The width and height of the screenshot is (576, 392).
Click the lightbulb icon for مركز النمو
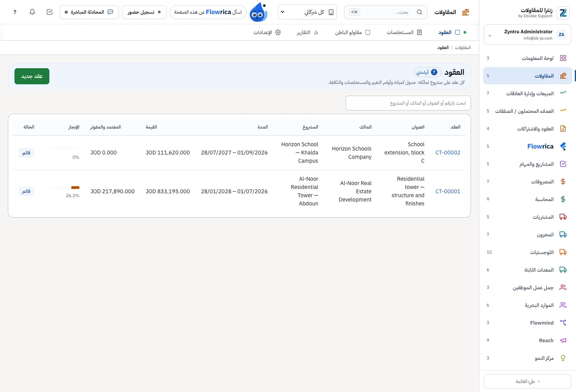tap(563, 358)
